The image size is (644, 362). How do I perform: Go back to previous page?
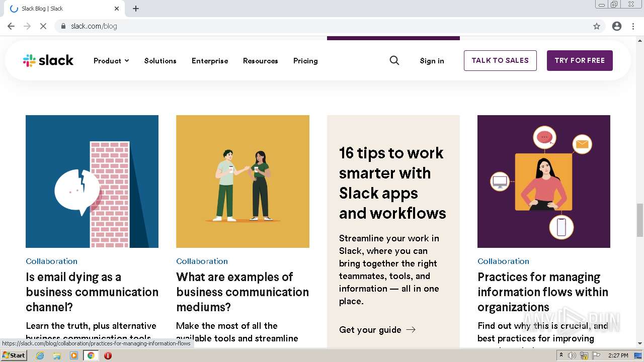11,26
